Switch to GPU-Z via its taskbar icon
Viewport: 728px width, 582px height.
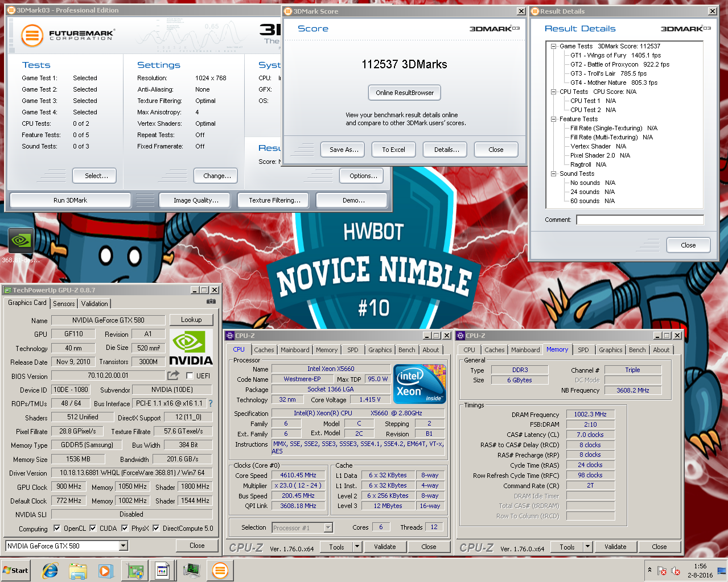tap(135, 571)
